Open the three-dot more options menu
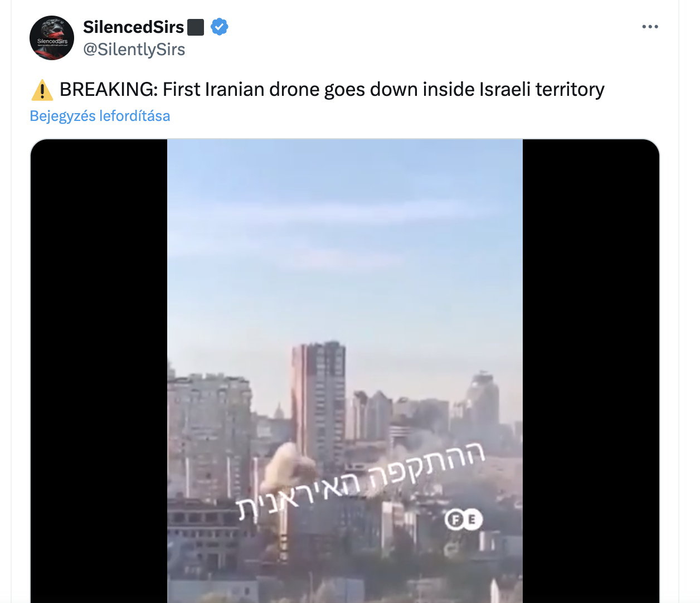Image resolution: width=700 pixels, height=603 pixels. (x=650, y=27)
